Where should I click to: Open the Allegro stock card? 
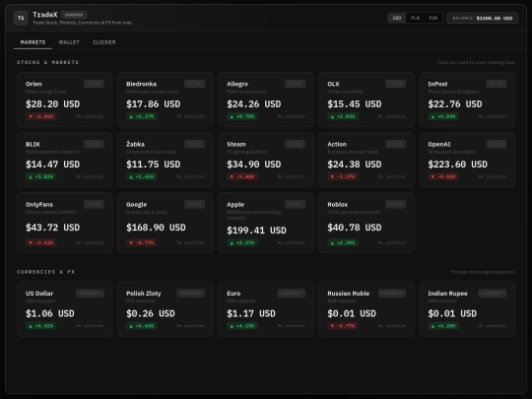tap(266, 100)
